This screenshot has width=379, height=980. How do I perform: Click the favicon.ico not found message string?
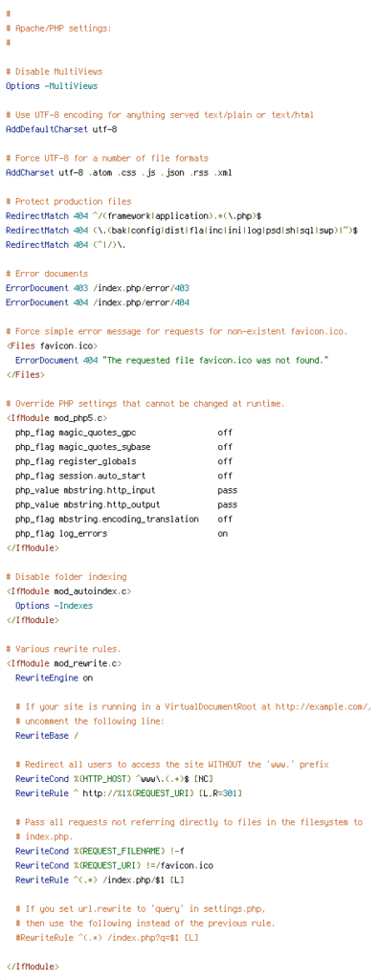[215, 361]
